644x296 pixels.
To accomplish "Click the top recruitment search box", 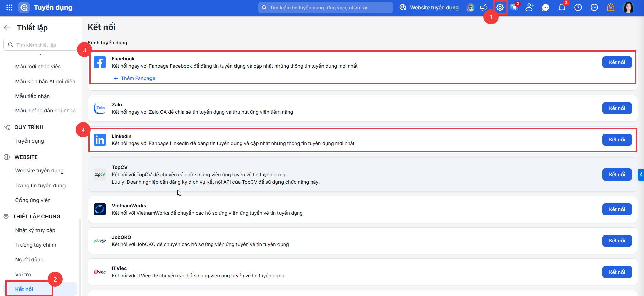I will pos(325,7).
